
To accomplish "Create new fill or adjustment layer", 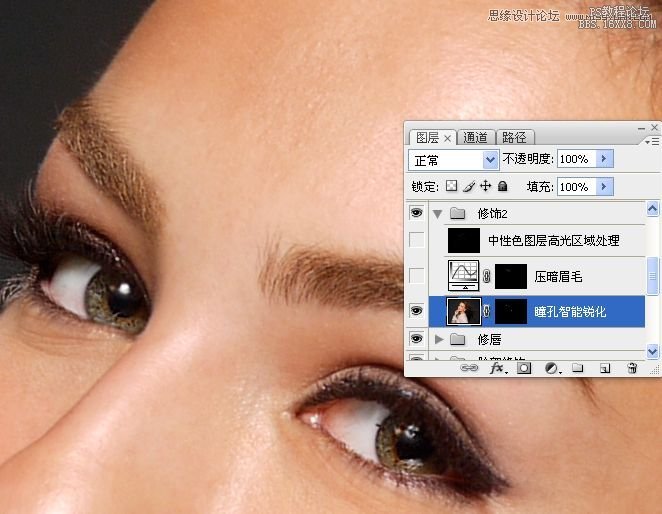I will (x=551, y=368).
